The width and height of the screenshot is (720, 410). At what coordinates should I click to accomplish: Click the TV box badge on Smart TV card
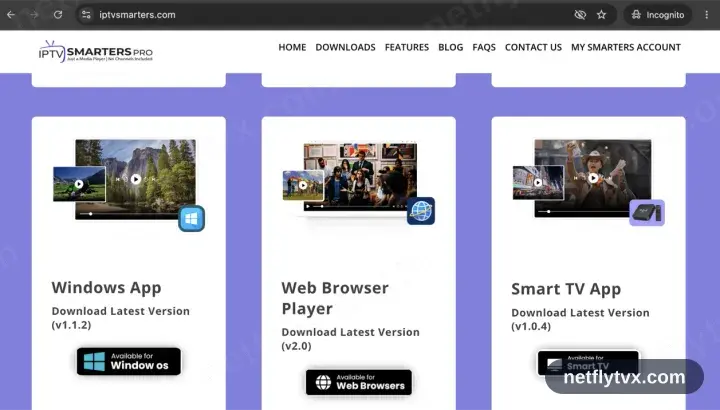(x=647, y=213)
